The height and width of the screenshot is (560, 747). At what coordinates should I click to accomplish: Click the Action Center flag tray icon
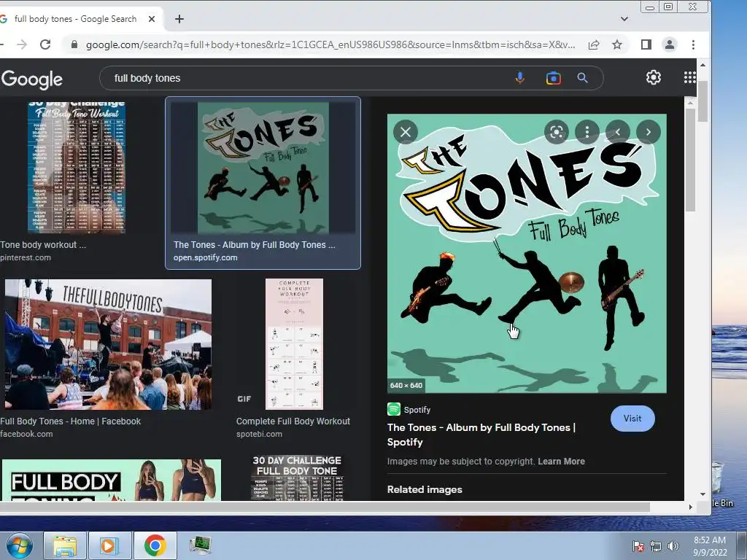pyautogui.click(x=638, y=546)
